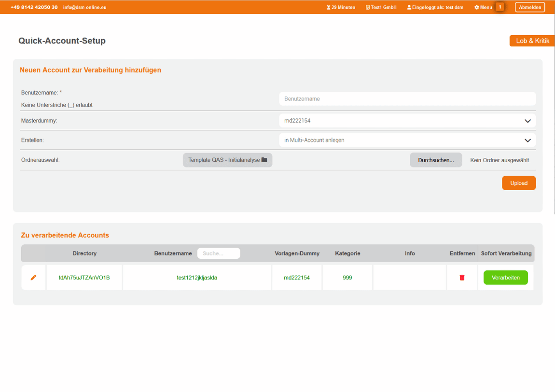Click the red trash icon to remove the account
Viewport: 555px width, 392px height.
click(x=462, y=277)
